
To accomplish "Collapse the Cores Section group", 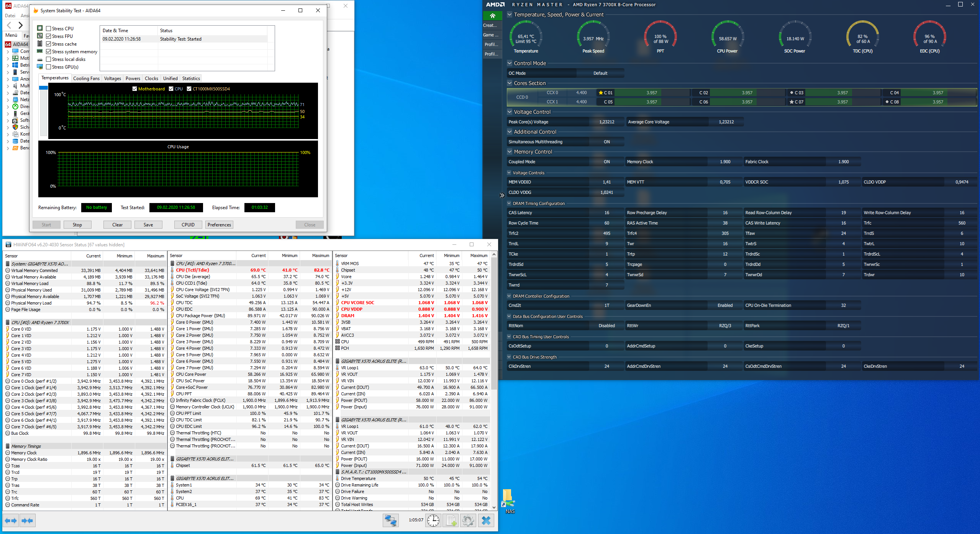I will tap(510, 83).
